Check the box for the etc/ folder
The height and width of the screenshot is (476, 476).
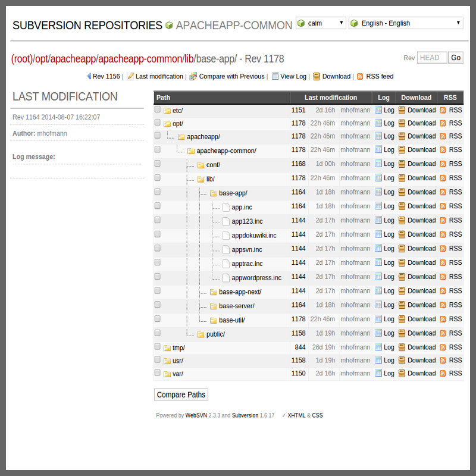[158, 109]
